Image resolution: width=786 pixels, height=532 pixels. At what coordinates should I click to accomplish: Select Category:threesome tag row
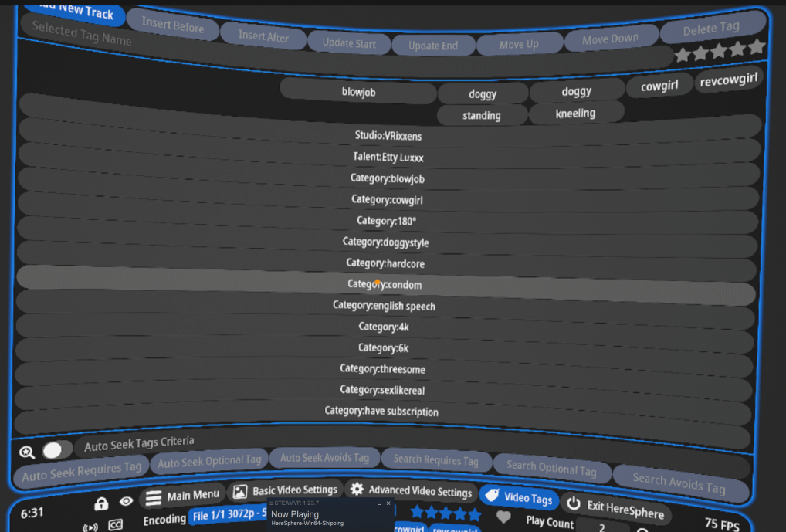click(383, 369)
